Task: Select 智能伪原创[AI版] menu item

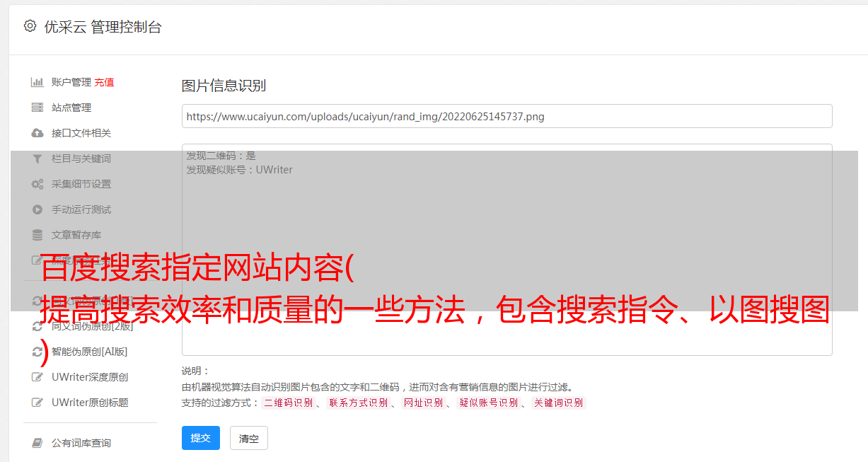Action: [x=90, y=352]
